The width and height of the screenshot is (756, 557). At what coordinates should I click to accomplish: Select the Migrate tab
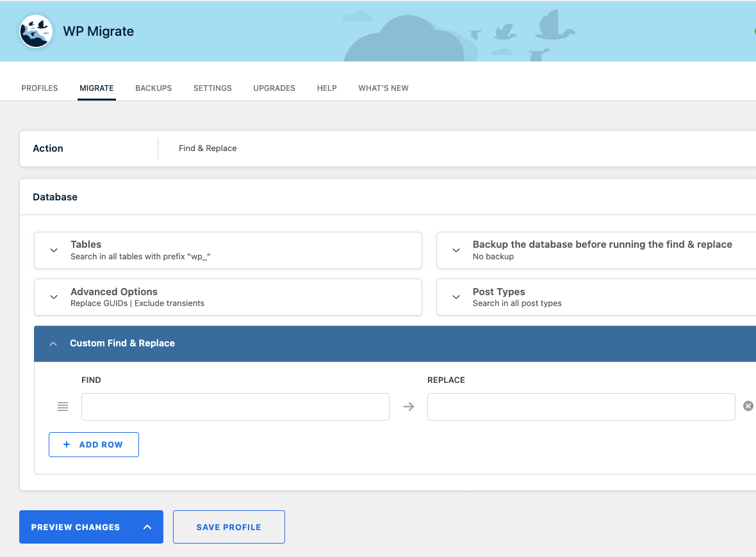pos(97,88)
